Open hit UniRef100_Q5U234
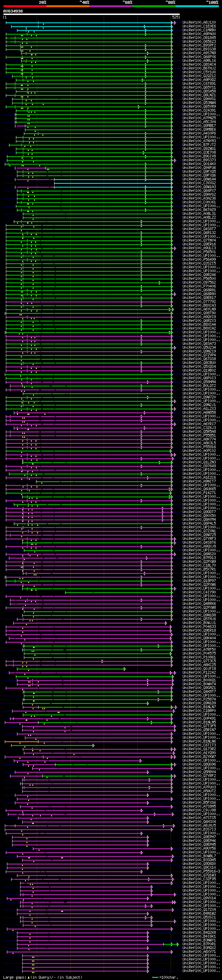 (x=199, y=347)
